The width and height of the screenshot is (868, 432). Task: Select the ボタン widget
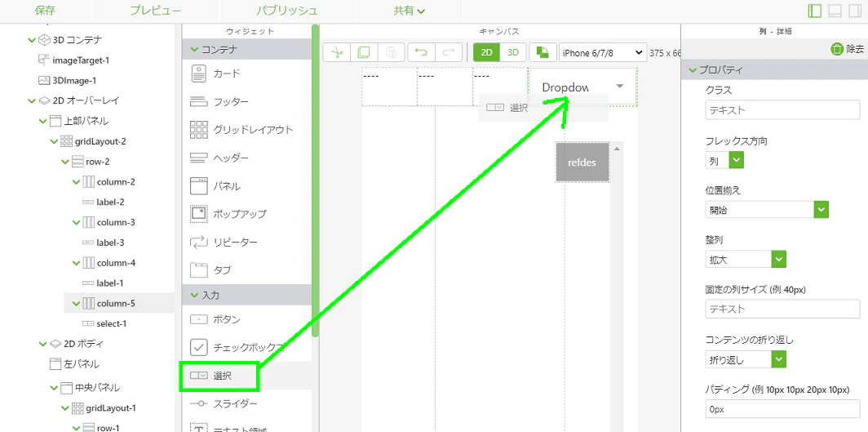click(247, 319)
